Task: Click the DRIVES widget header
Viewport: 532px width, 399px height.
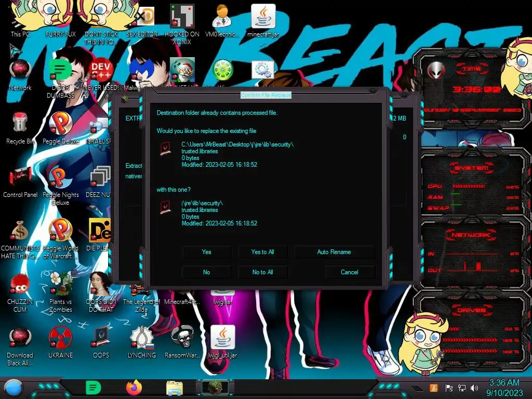Action: click(472, 310)
